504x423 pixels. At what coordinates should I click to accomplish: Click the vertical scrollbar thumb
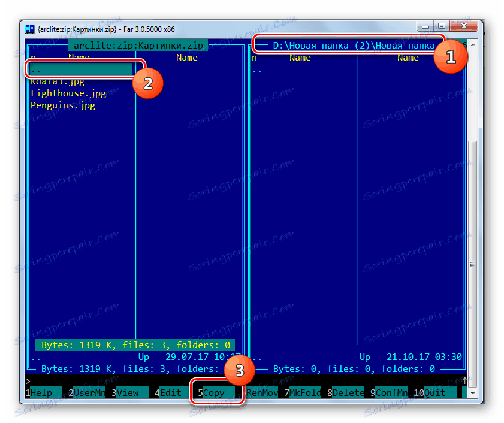[x=472, y=264]
